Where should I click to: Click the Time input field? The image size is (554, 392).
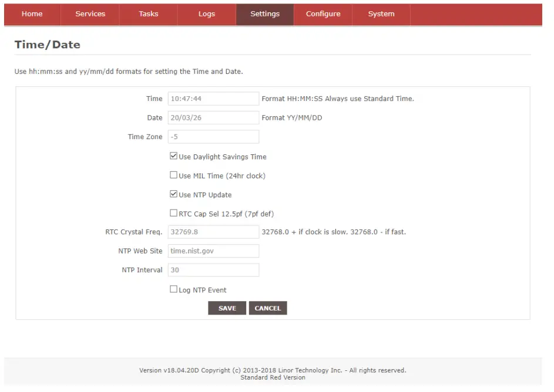point(213,99)
